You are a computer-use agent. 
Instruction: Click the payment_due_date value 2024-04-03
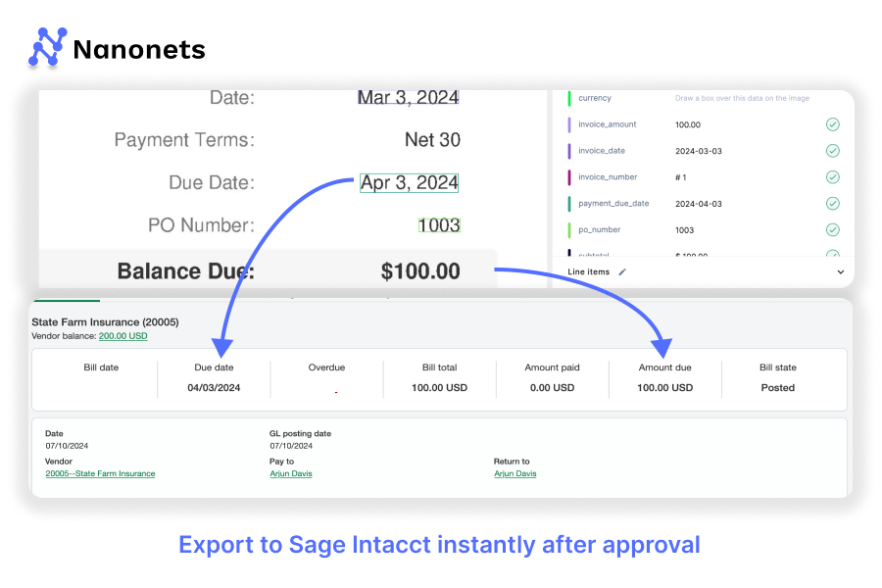pos(699,204)
